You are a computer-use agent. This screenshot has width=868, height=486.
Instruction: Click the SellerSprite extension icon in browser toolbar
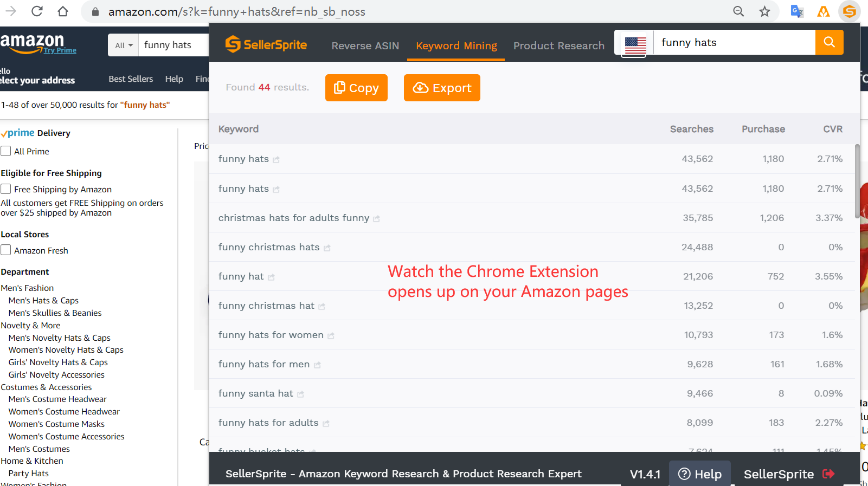pos(849,11)
